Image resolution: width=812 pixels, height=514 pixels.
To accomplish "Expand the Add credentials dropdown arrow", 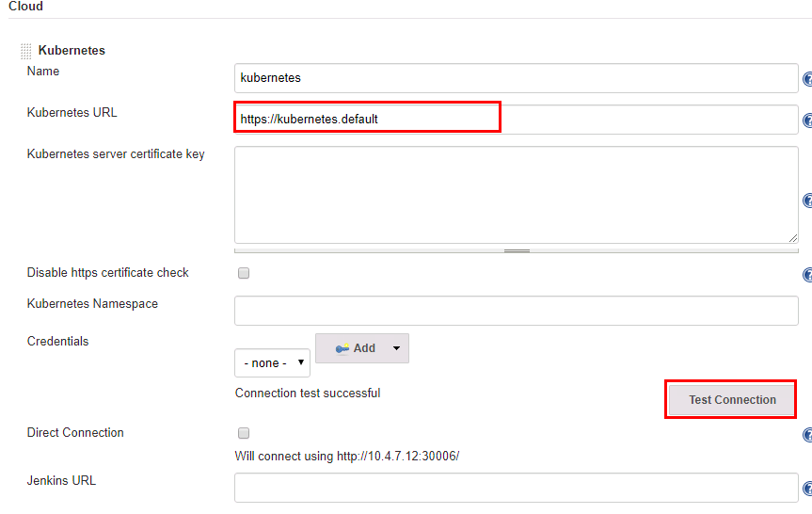I will (x=396, y=348).
